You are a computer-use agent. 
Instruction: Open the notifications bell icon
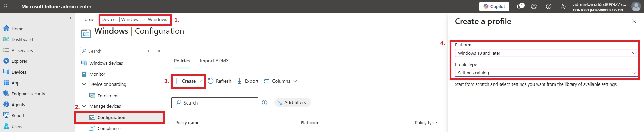pos(520,6)
